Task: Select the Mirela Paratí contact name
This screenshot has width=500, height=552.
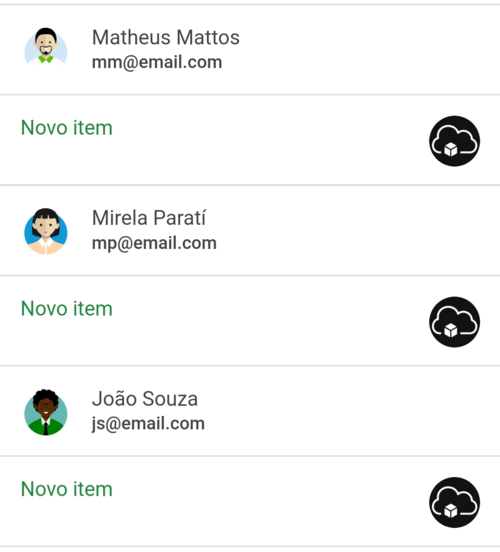Action: click(149, 218)
